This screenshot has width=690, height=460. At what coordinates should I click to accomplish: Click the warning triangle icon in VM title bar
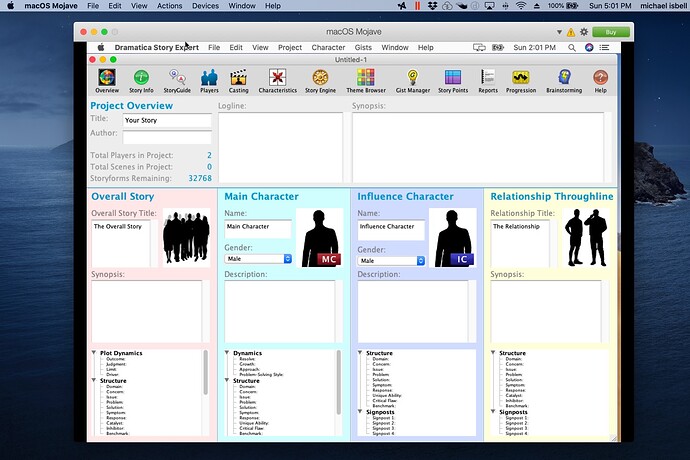coord(571,32)
